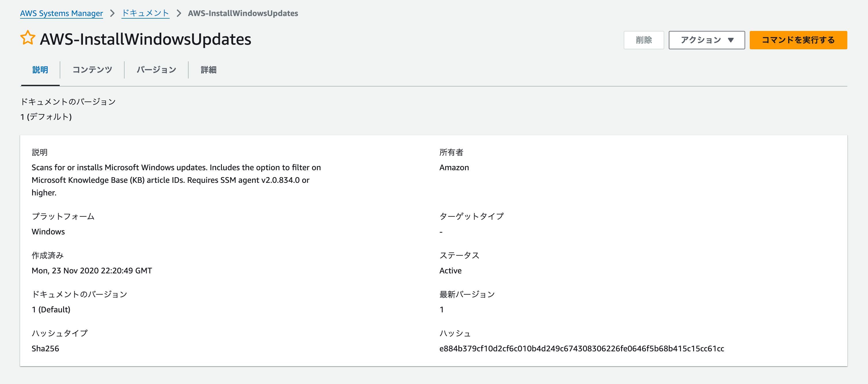The image size is (868, 384).
Task: Switch to the 詳細 tab
Action: tap(208, 70)
